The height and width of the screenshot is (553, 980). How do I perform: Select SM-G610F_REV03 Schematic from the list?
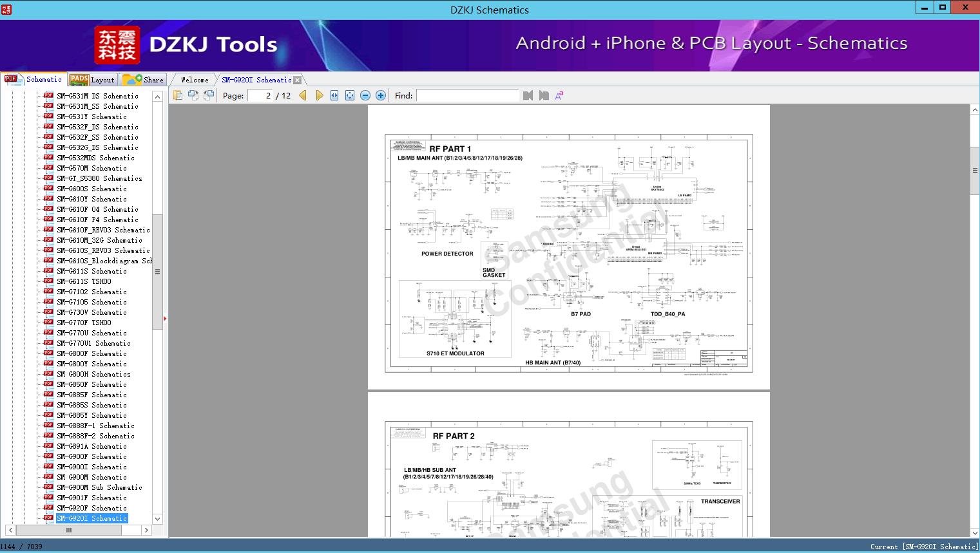click(103, 230)
